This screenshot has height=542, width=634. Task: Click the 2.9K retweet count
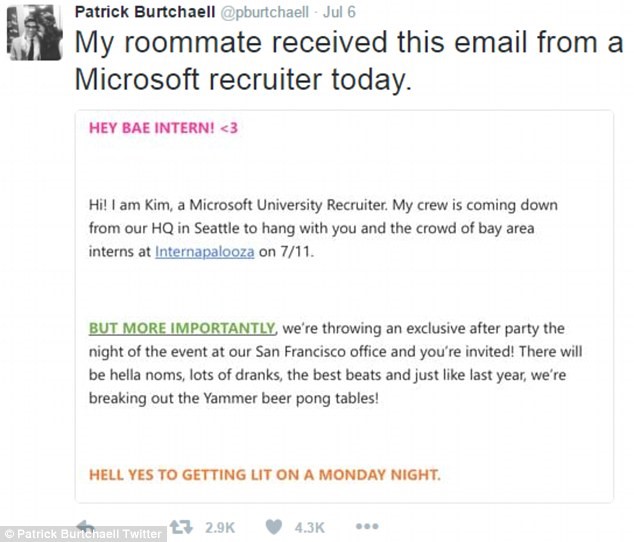point(220,527)
